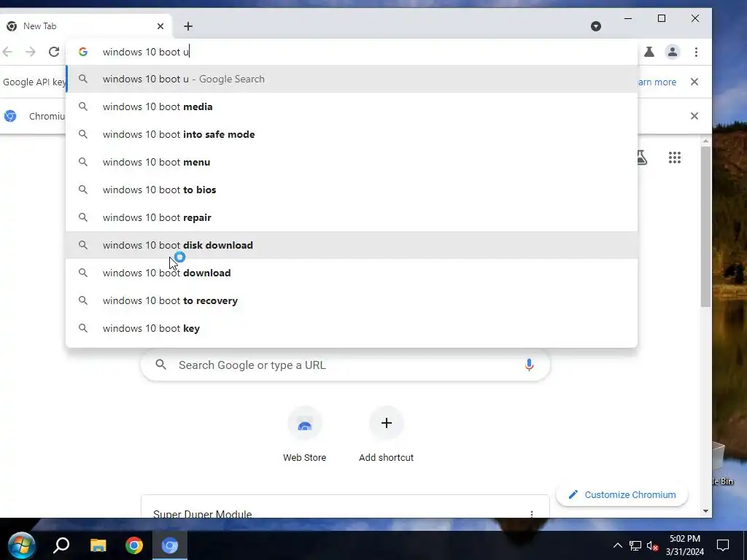Open the notification center icon
747x560 pixels.
click(723, 545)
